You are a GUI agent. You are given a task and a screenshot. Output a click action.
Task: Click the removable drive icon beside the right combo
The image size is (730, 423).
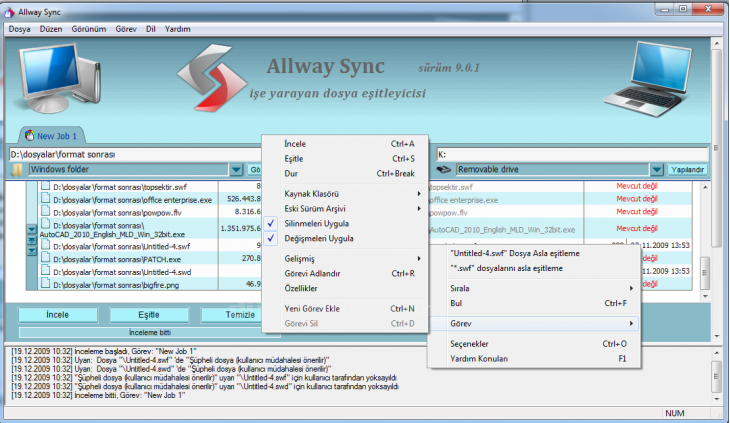point(445,170)
